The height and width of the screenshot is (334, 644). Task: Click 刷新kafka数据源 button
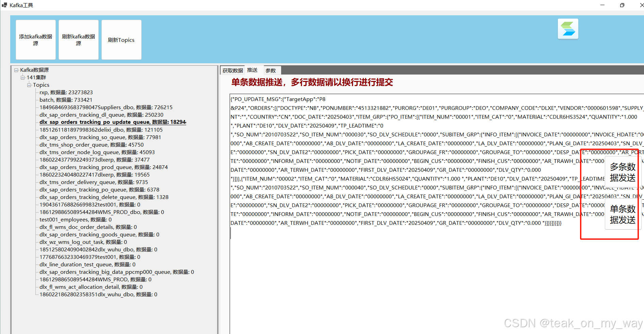pyautogui.click(x=79, y=40)
